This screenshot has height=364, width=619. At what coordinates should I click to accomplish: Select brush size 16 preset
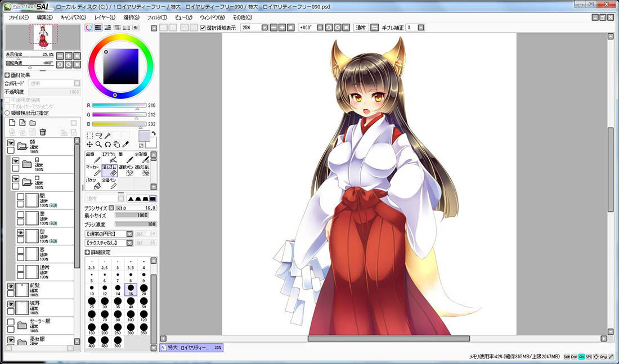131,289
